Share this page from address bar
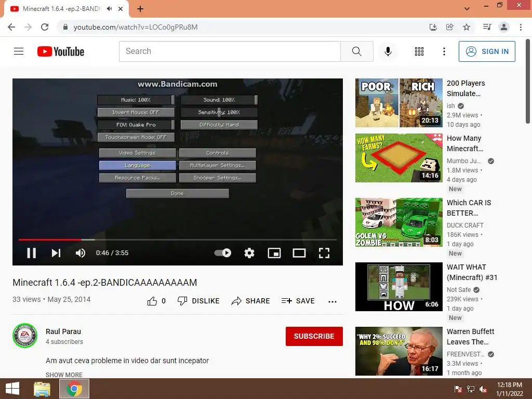The height and width of the screenshot is (399, 532). coord(450,27)
